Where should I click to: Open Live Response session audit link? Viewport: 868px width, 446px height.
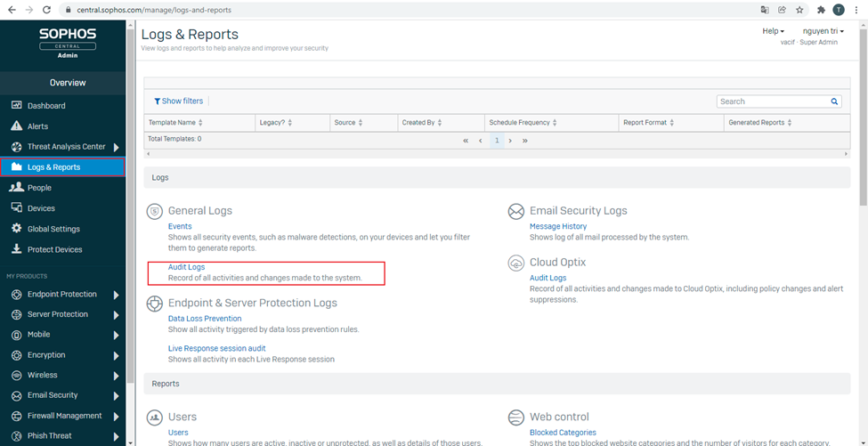point(217,349)
